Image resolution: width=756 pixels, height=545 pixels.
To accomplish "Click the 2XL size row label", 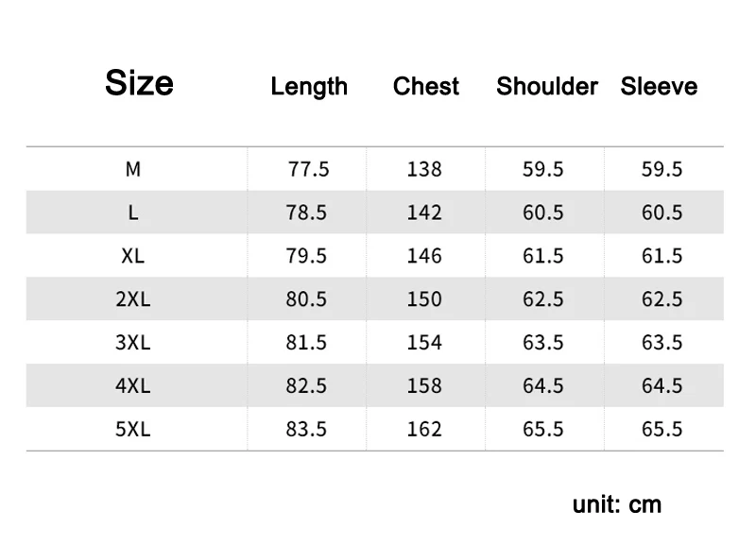I will 133,299.
